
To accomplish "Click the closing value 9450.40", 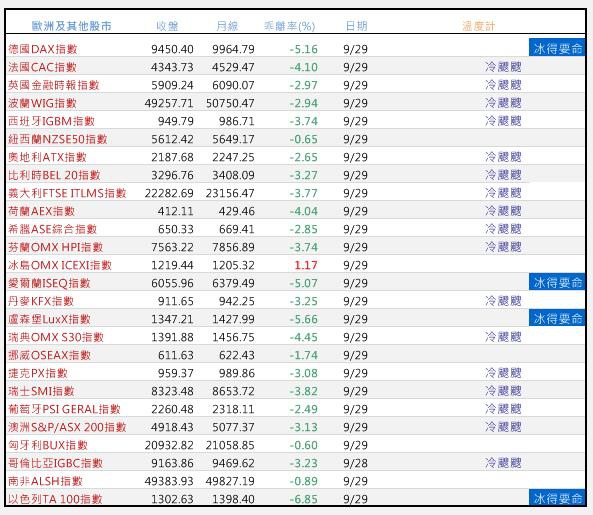I will 172,49.
